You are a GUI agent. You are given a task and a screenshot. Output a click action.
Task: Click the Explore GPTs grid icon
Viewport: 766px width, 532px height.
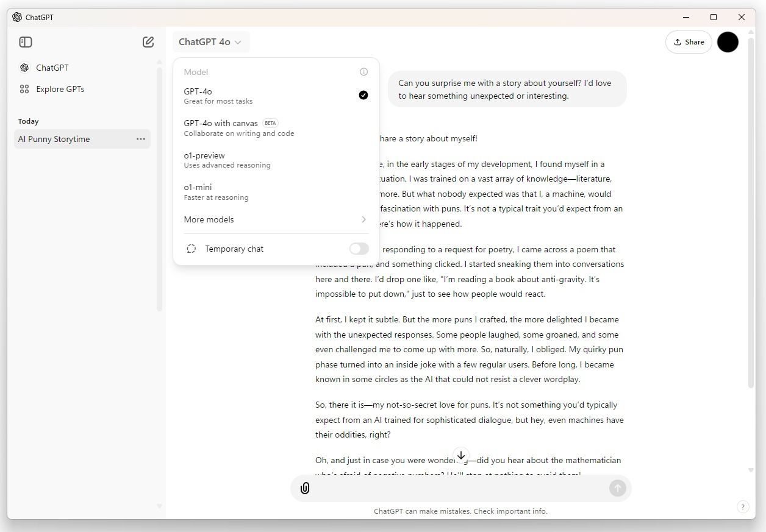pyautogui.click(x=24, y=89)
